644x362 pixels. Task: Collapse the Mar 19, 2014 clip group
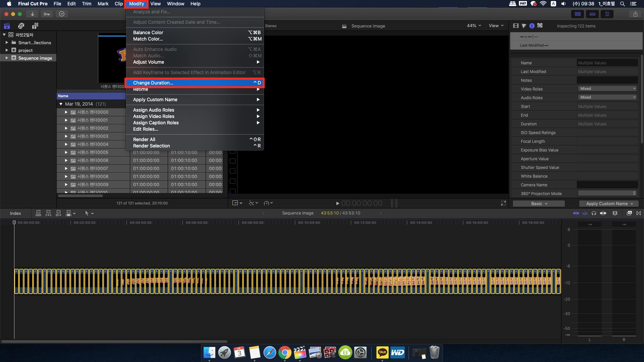(x=61, y=104)
